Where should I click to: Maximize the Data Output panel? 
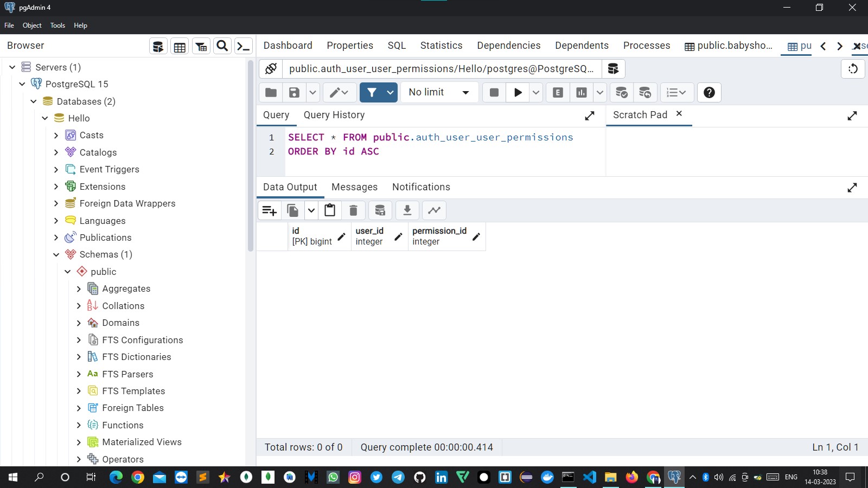(852, 188)
